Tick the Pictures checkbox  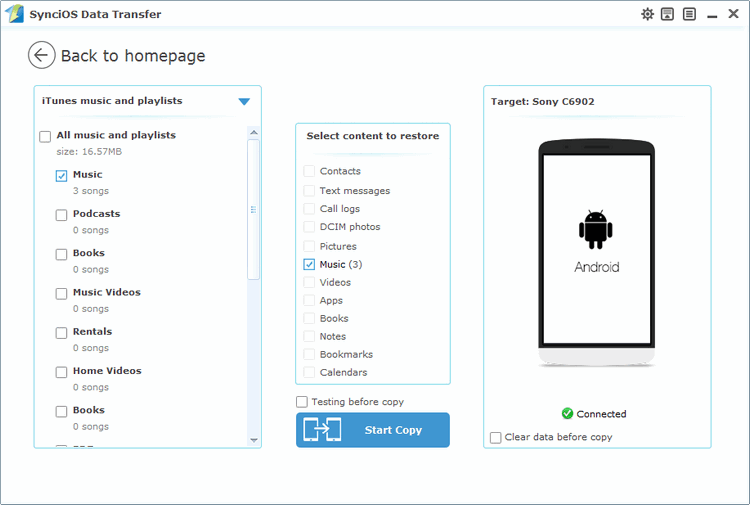(309, 246)
